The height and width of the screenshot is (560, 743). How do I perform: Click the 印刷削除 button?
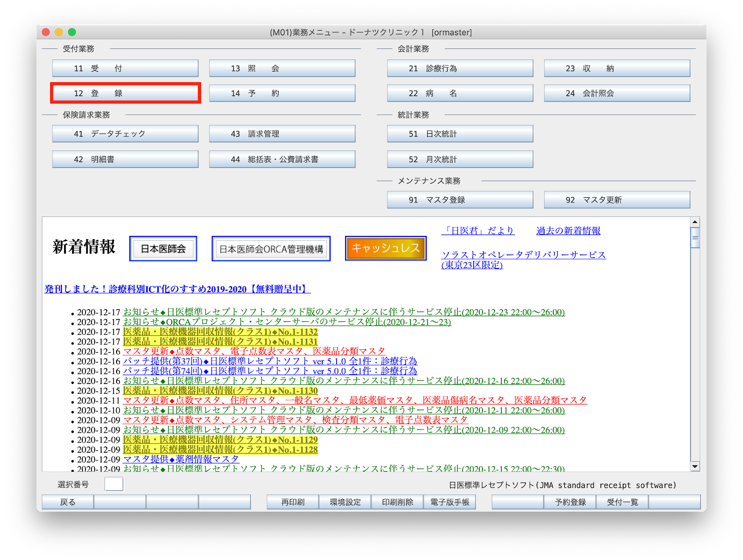(398, 502)
